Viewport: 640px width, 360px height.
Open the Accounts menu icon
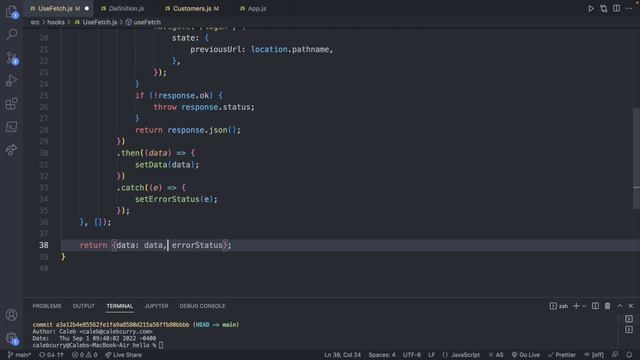pyautogui.click(x=11, y=315)
